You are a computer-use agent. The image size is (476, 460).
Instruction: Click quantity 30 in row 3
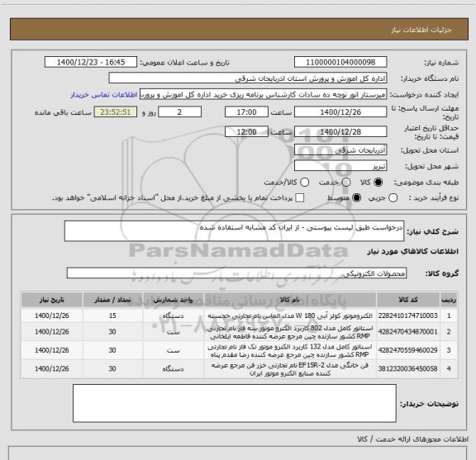112,350
